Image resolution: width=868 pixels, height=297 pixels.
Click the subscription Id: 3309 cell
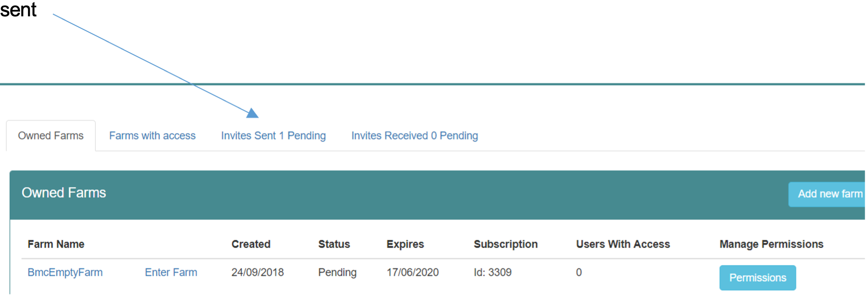click(x=492, y=273)
